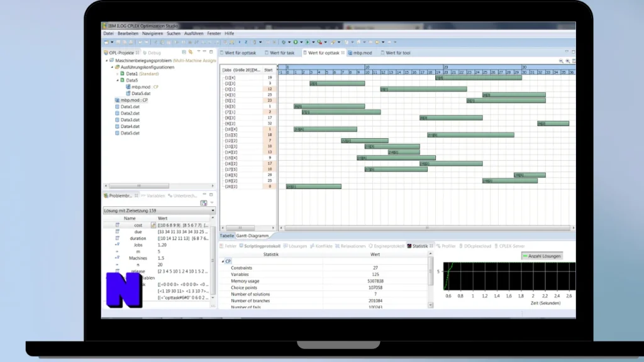This screenshot has width=644, height=362.
Task: Click the Name column header in Problembrowser
Action: click(x=130, y=218)
